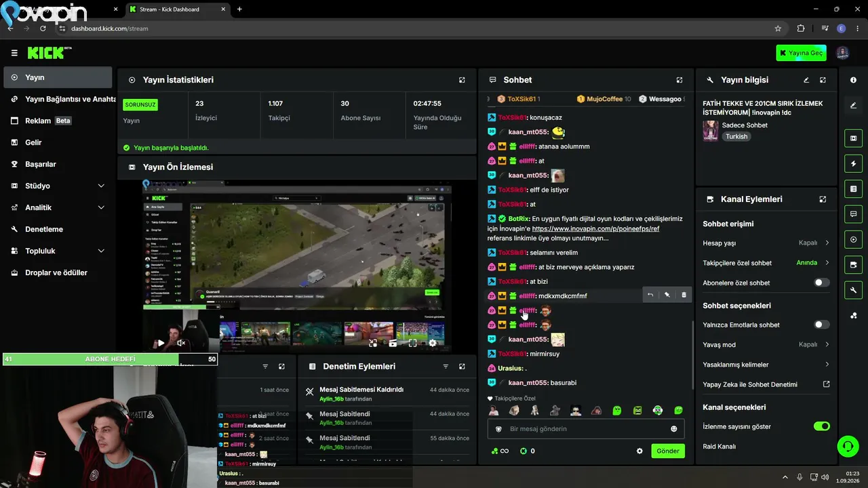Viewport: 868px width, 488px height.
Task: Click Raid Kanalı option
Action: click(x=719, y=446)
